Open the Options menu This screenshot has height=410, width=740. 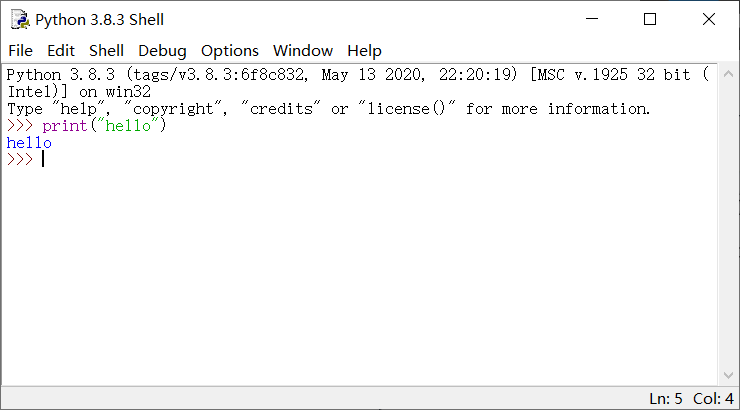tap(230, 50)
